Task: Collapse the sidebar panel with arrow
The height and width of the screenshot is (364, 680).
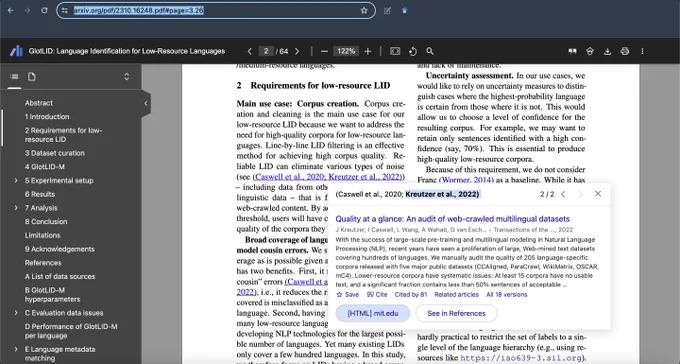Action: coord(146,103)
